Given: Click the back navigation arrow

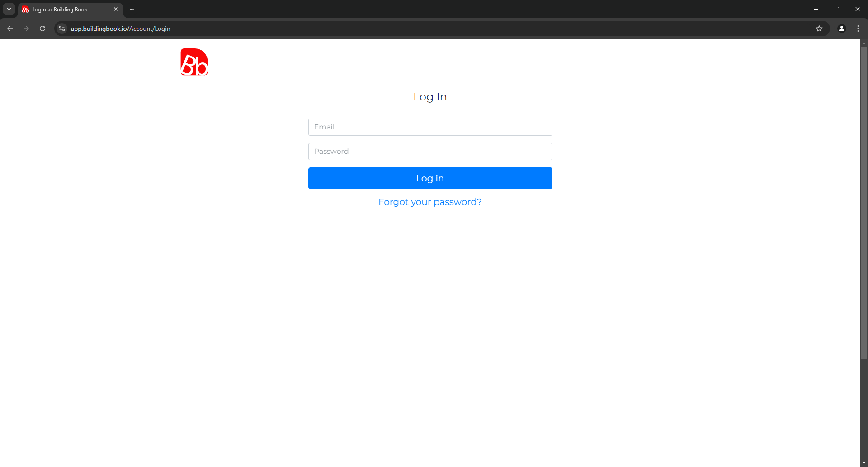Looking at the screenshot, I should point(10,28).
